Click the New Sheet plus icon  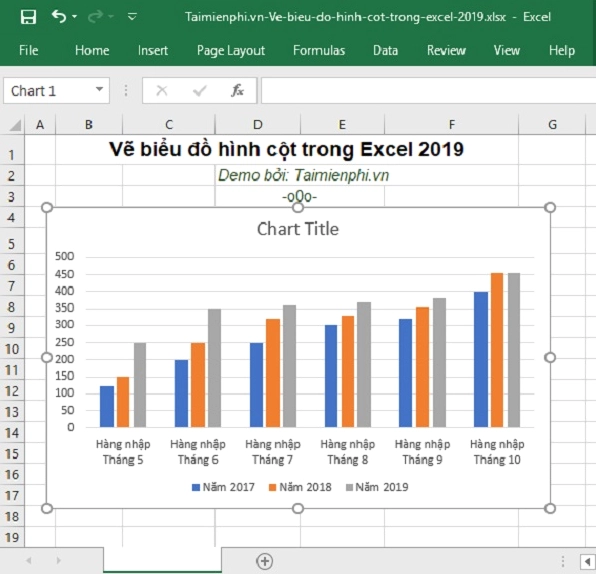click(x=265, y=561)
